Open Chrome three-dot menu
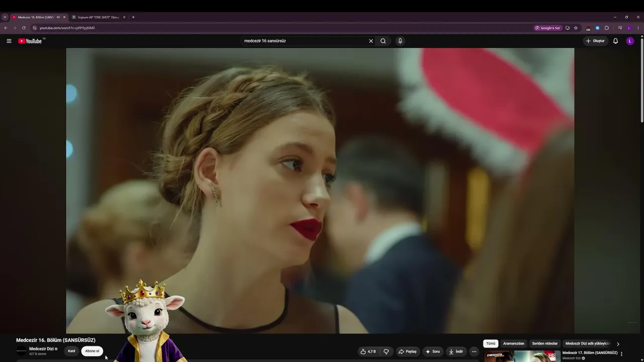 tap(638, 28)
